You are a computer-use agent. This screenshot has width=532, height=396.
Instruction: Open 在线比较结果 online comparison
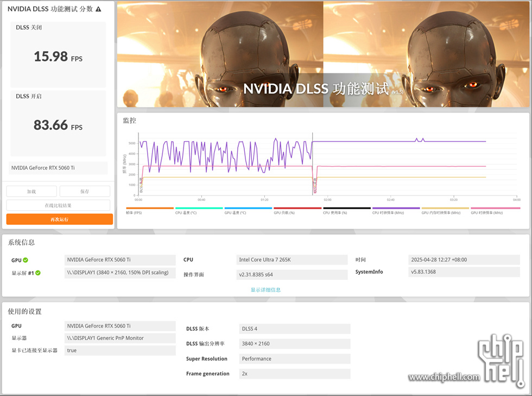click(x=58, y=205)
